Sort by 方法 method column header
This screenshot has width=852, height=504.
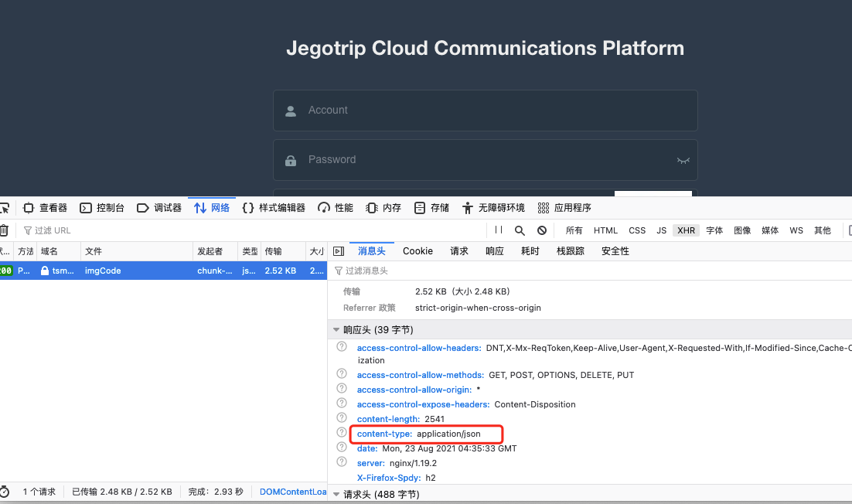(x=25, y=251)
